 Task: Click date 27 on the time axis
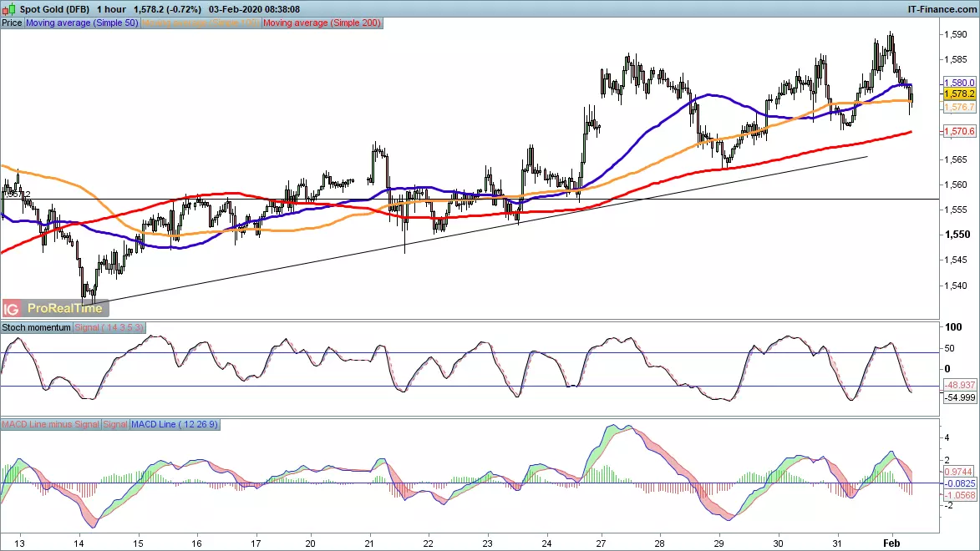click(x=601, y=543)
